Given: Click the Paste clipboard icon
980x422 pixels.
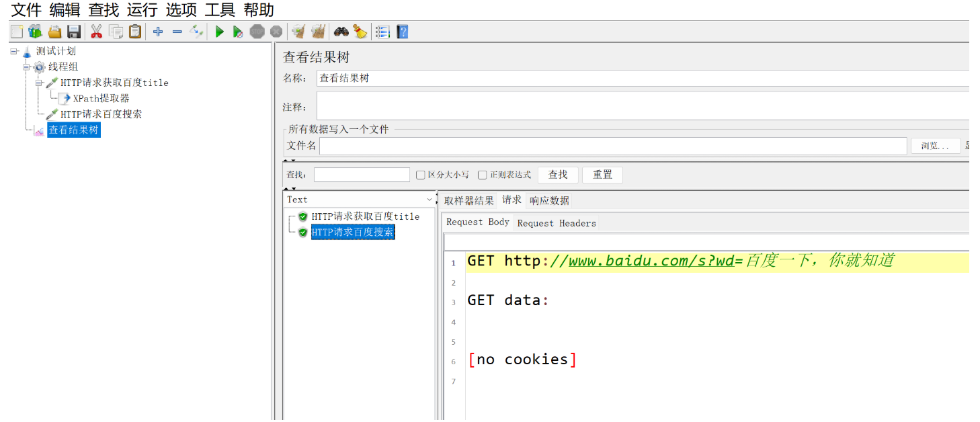Looking at the screenshot, I should click(x=135, y=32).
